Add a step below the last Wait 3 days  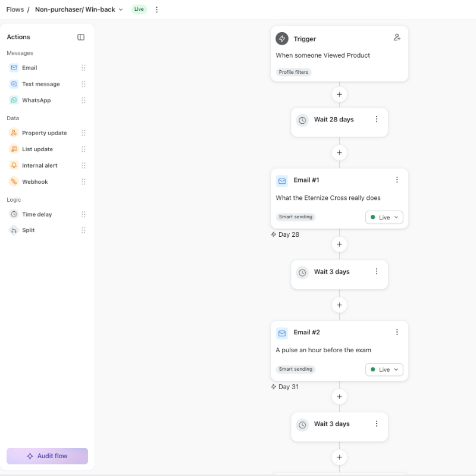pos(339,458)
